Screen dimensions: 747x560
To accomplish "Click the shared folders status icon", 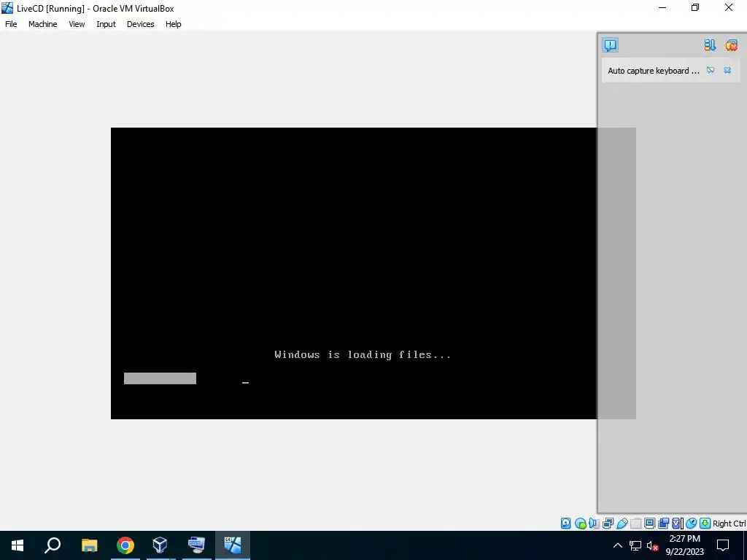I will pos(635,524).
